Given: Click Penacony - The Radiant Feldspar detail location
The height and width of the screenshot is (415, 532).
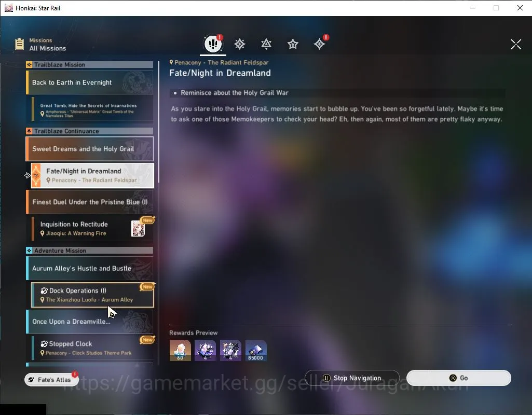Looking at the screenshot, I should pos(219,62).
